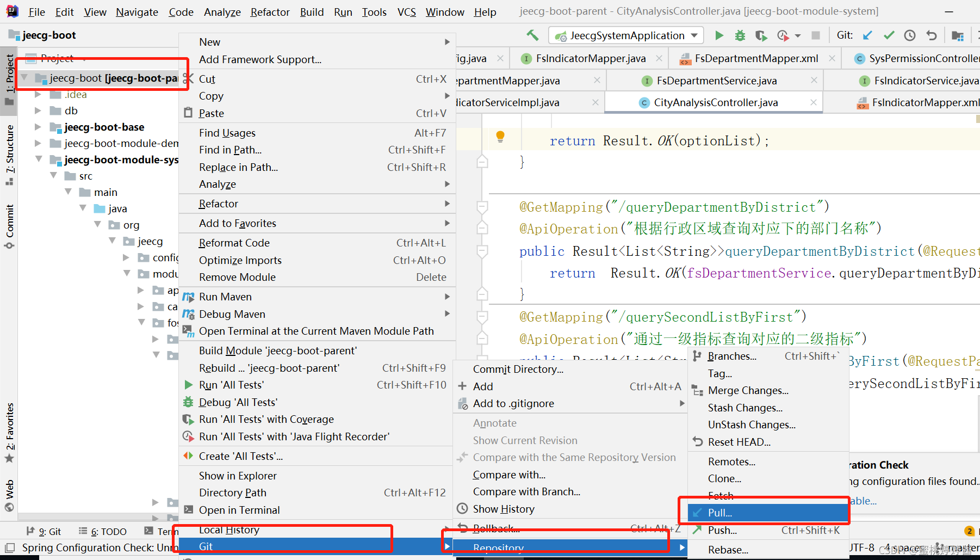Click the Git rollback undo icon
The width and height of the screenshot is (980, 560).
tap(932, 35)
